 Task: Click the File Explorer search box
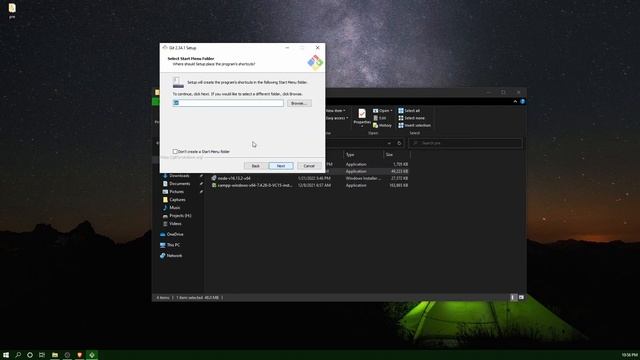(x=465, y=143)
